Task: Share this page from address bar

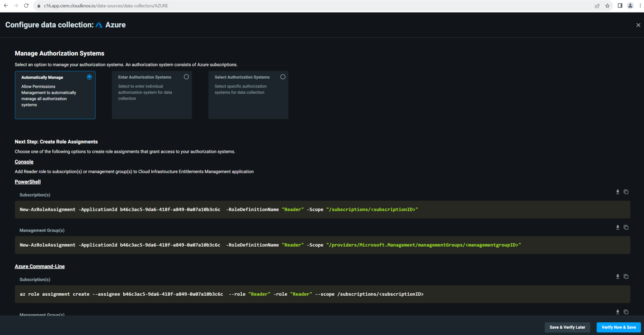Action: coord(597,6)
